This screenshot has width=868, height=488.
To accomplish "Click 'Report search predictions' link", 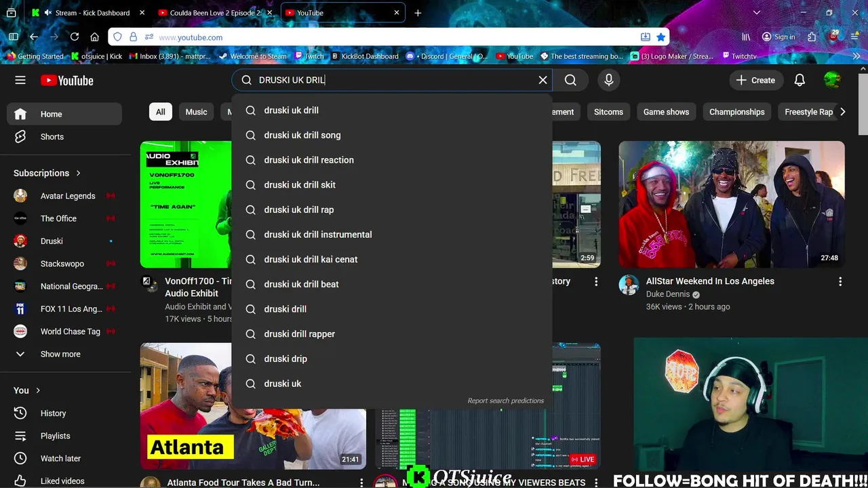I will click(x=505, y=401).
